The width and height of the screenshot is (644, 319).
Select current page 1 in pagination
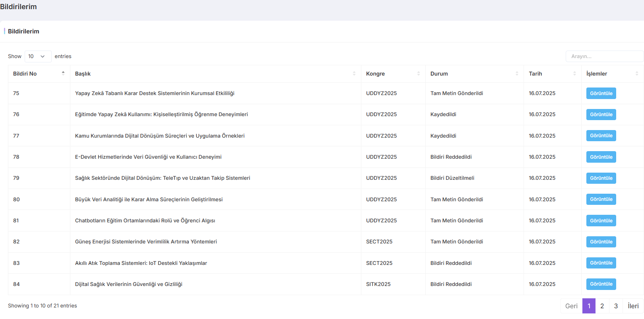pos(589,306)
